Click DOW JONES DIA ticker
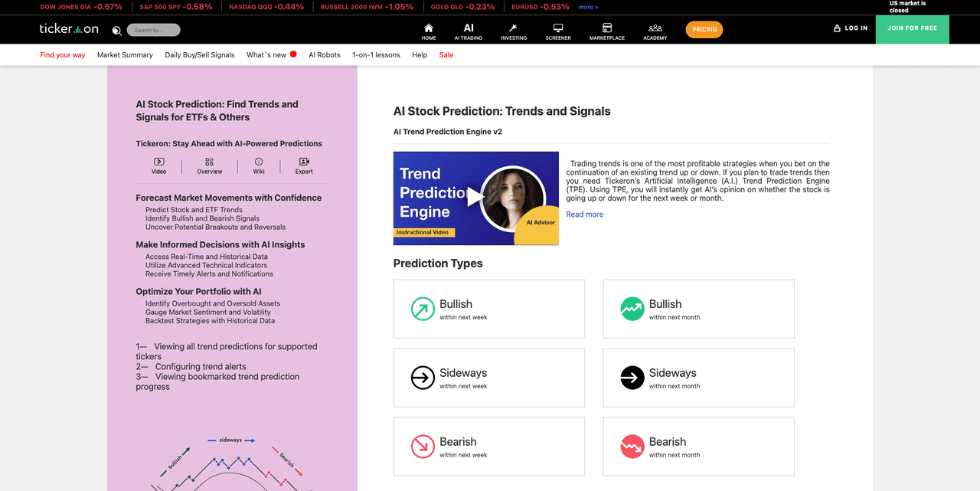 click(x=81, y=7)
